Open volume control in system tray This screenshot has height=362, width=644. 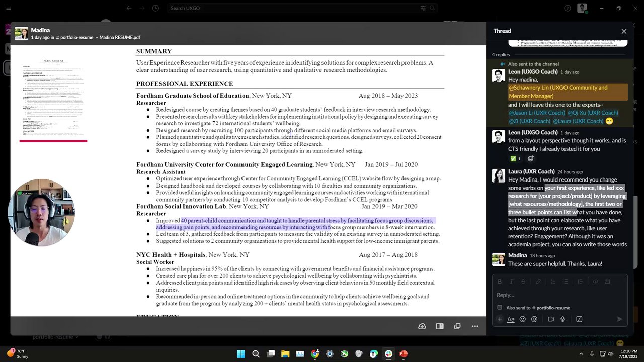[x=610, y=354]
